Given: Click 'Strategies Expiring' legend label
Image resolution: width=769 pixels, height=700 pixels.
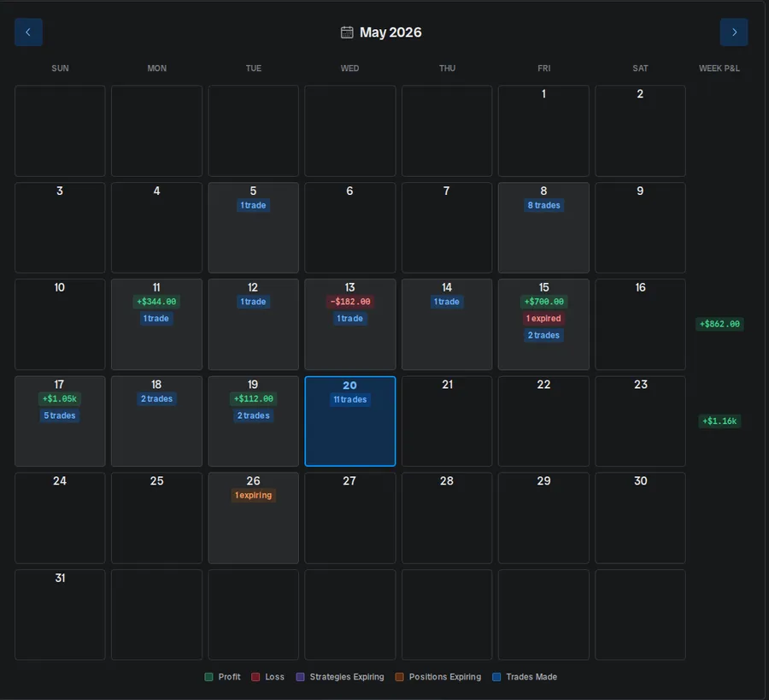Looking at the screenshot, I should 347,677.
